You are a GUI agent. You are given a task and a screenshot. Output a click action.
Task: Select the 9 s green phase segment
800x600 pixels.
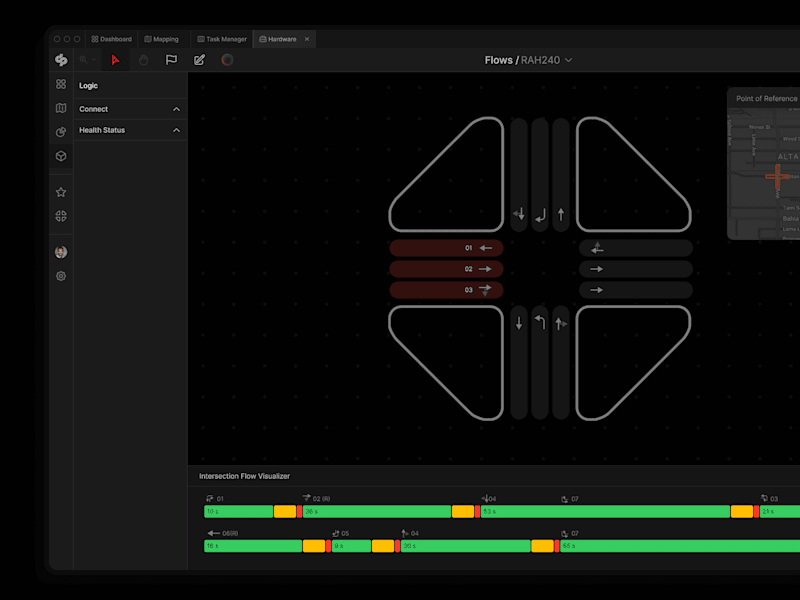click(x=351, y=546)
